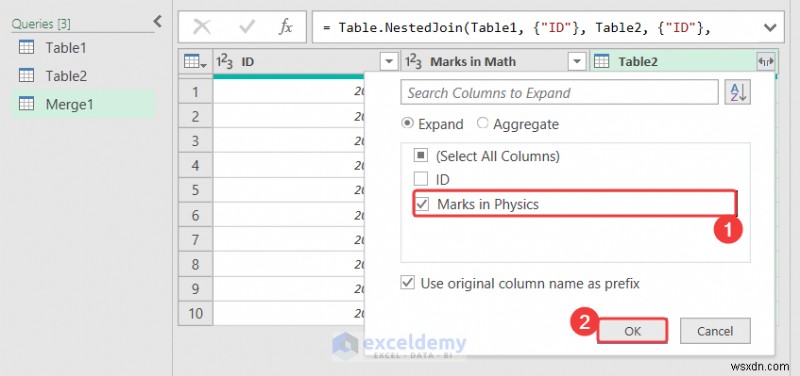Confirm the formula with the checkmark icon
The image size is (800, 376).
pyautogui.click(x=247, y=27)
